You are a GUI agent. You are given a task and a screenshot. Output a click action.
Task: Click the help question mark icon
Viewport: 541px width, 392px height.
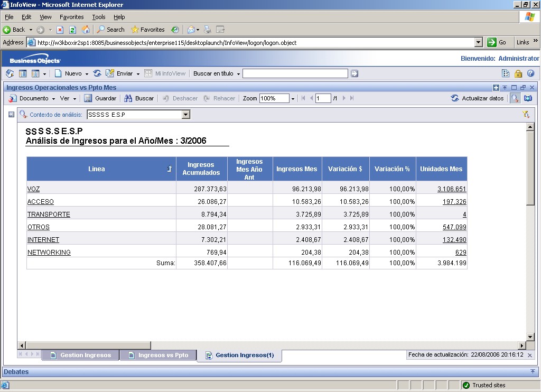point(532,73)
